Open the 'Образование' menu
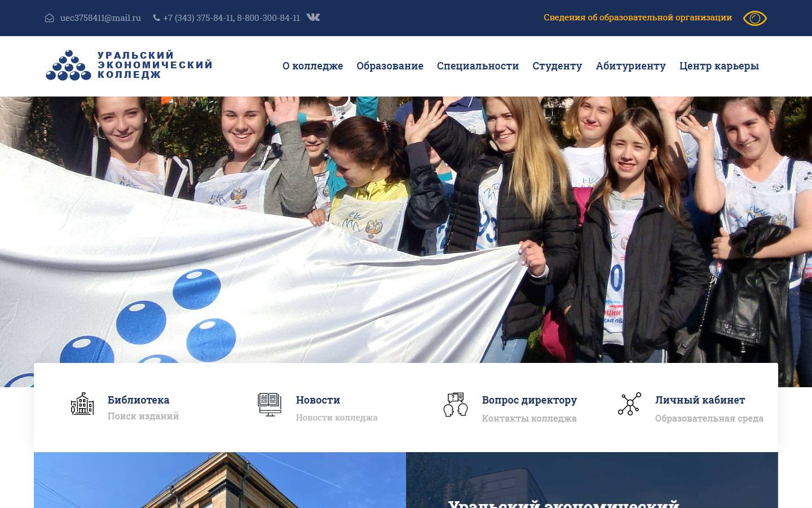This screenshot has width=812, height=508. pos(390,66)
